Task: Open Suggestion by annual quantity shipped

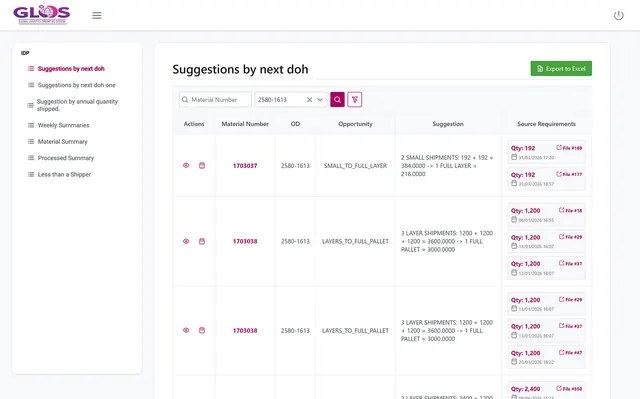Action: (x=77, y=105)
